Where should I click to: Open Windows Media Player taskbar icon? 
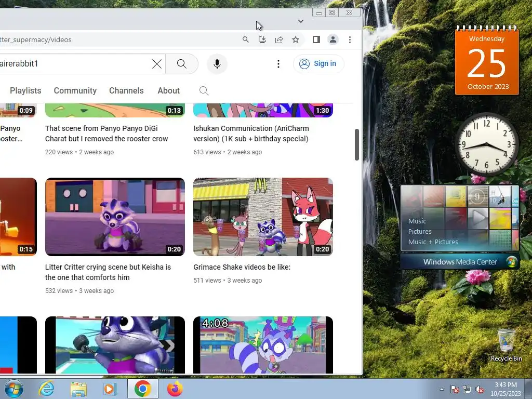pyautogui.click(x=109, y=389)
